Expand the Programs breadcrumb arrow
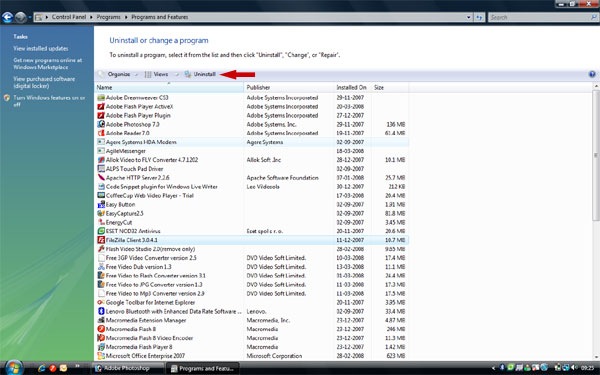 (126, 17)
